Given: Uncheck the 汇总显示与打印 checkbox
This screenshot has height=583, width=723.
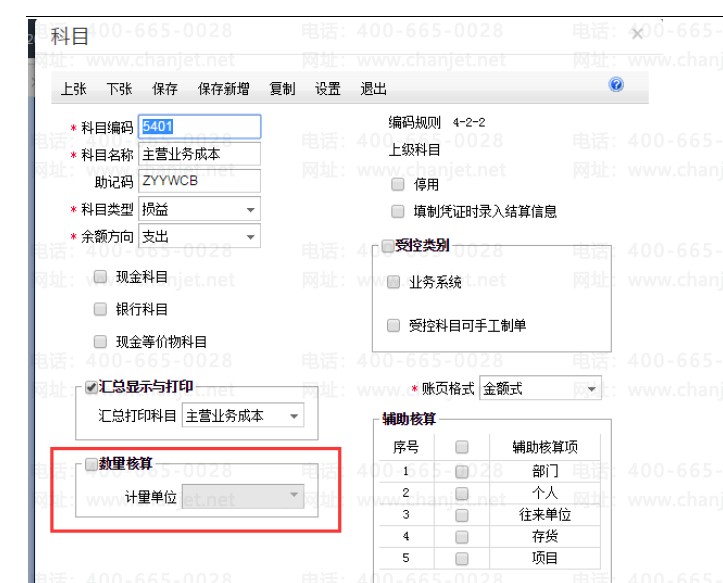Looking at the screenshot, I should (x=91, y=387).
